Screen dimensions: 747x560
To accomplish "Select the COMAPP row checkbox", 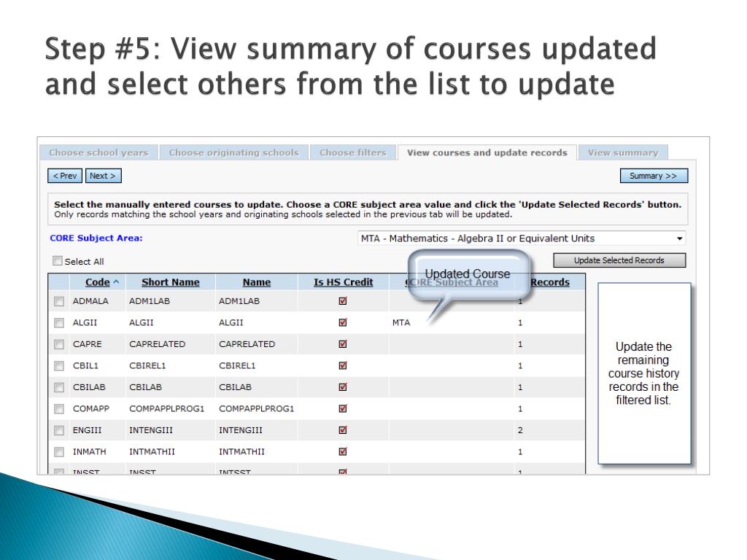I will coord(59,408).
